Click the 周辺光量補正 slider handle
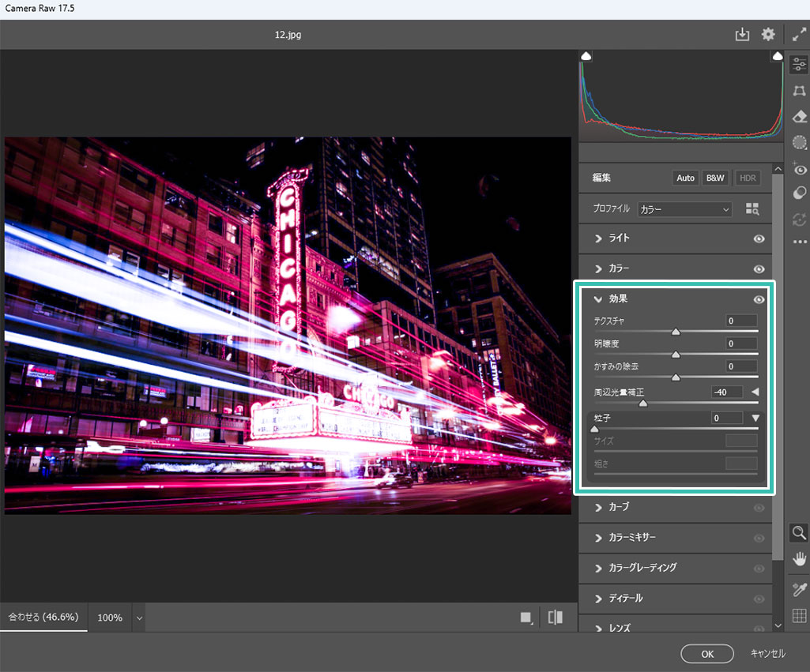The image size is (810, 672). pyautogui.click(x=643, y=404)
